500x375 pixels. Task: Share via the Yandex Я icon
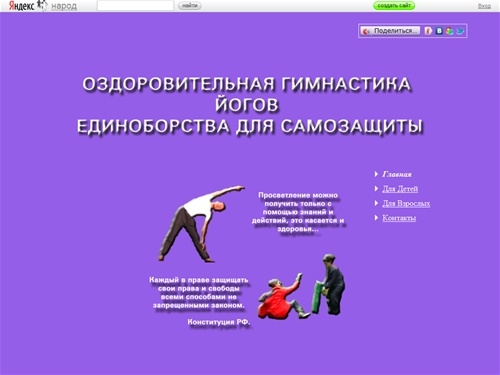429,31
